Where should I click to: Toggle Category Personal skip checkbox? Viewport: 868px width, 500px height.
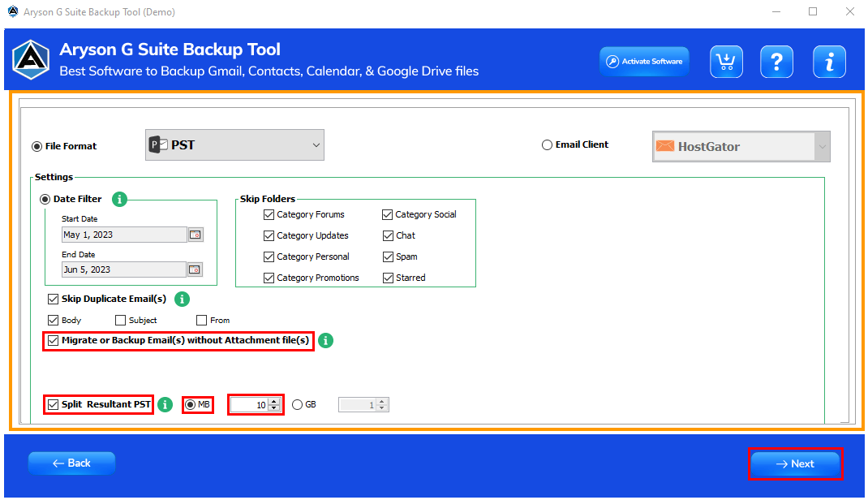[x=269, y=257]
